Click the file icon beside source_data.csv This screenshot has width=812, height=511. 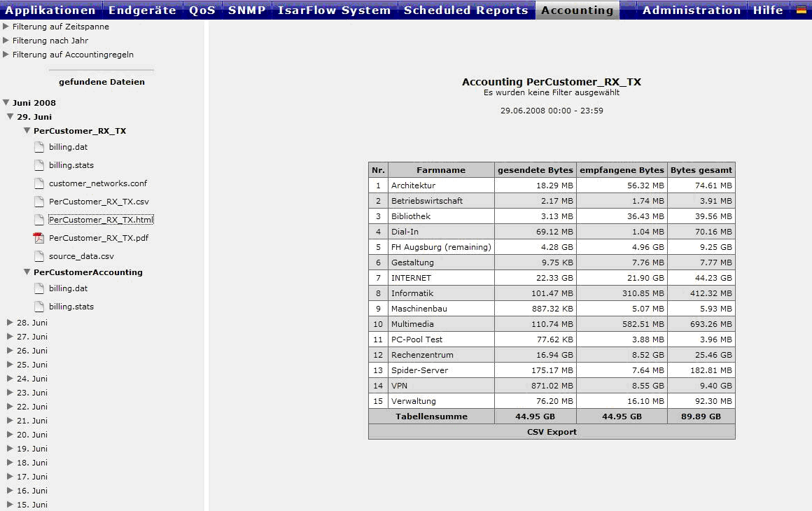pyautogui.click(x=39, y=256)
